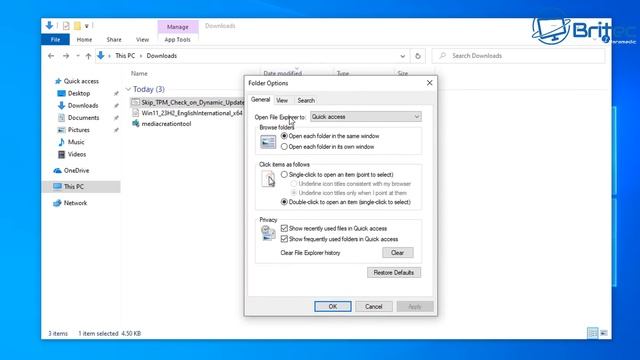Open the View tab in Folder Options
The height and width of the screenshot is (360, 640).
[x=282, y=100]
